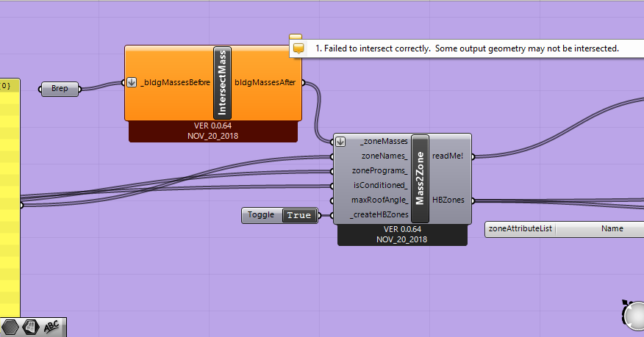Viewport: 644px width, 337px height.
Task: Click the isConditioned_ input
Action: [381, 185]
